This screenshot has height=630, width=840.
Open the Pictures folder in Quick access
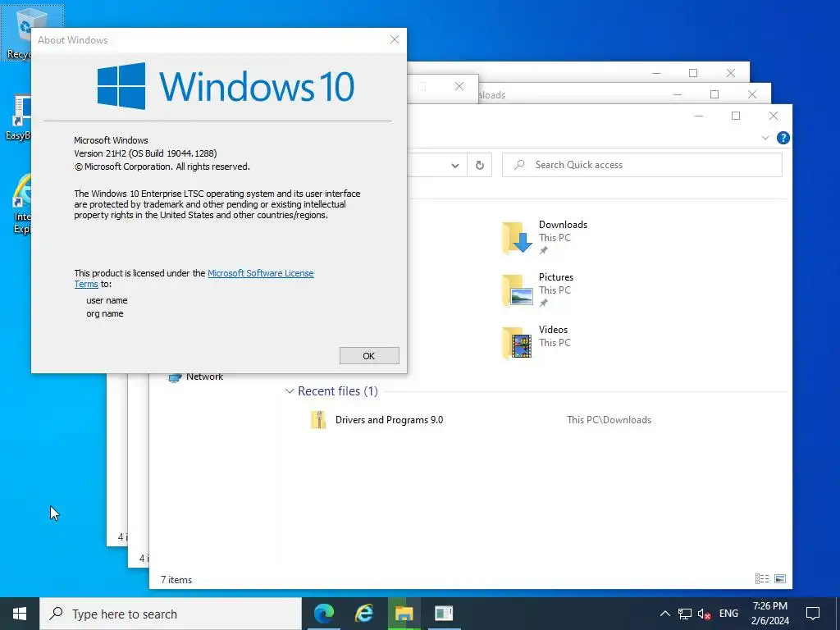538,290
